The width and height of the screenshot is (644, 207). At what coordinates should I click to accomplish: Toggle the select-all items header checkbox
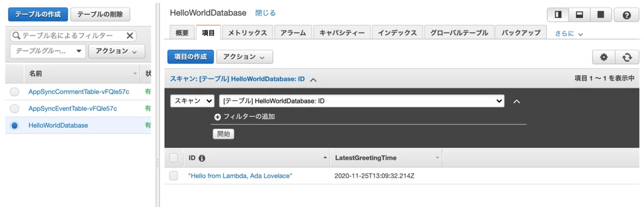[x=173, y=158]
